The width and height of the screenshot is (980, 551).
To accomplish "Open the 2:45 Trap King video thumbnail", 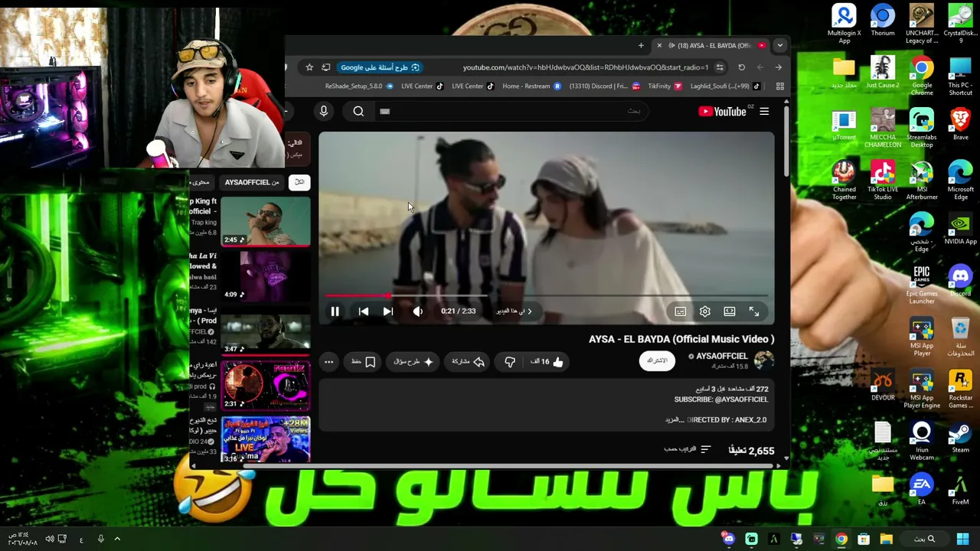I will (x=266, y=222).
